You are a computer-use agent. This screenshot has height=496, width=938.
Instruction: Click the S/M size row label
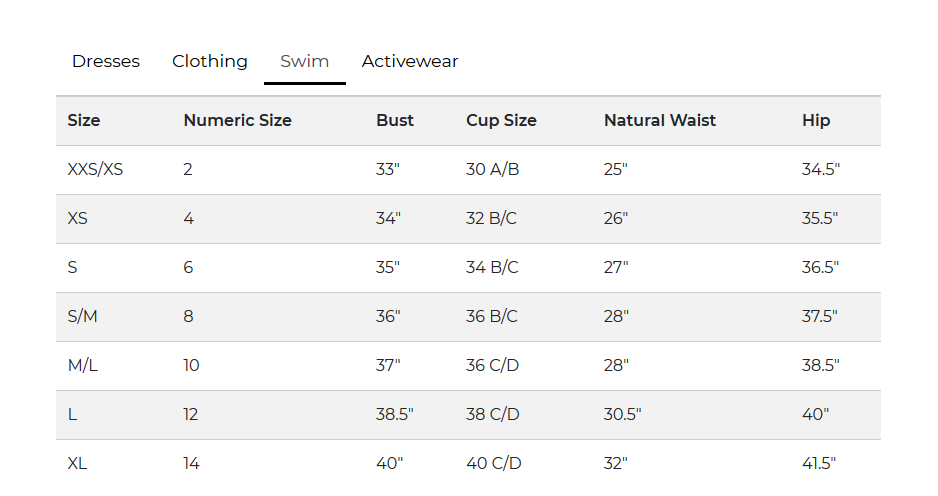click(x=82, y=316)
